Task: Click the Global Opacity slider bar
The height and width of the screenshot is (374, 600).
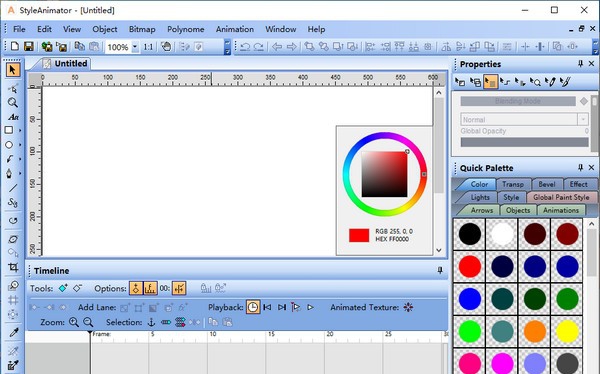Action: click(525, 142)
